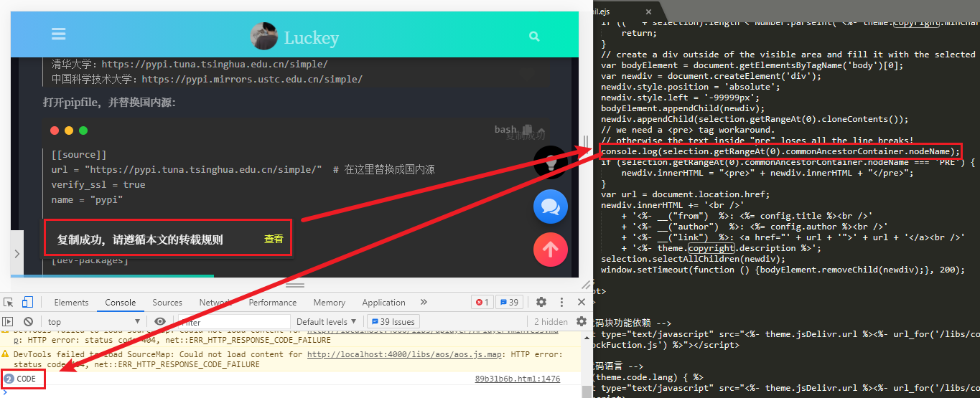Image resolution: width=980 pixels, height=398 pixels.
Task: Click the [[source]] code line
Action: pos(79,154)
